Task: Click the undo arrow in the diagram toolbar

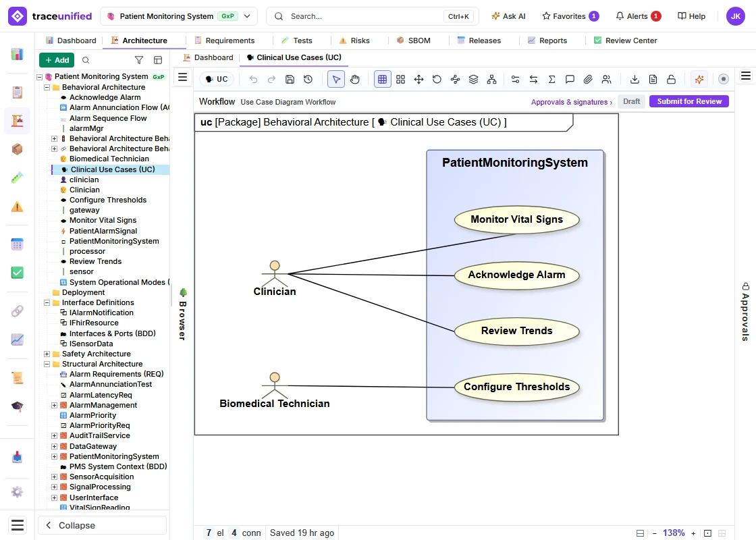Action: tap(253, 80)
